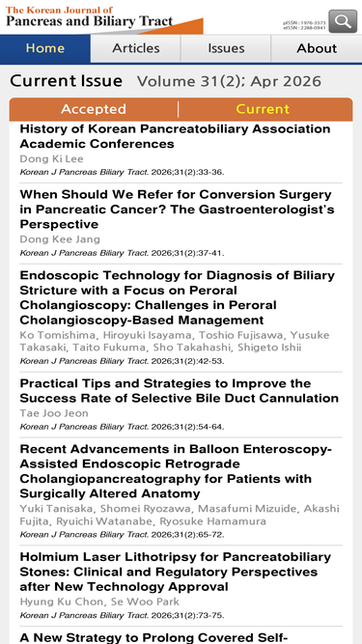Screen dimensions: 362x644
Task: Open Holmium Laser Lithotripsy article link
Action: click(x=176, y=572)
